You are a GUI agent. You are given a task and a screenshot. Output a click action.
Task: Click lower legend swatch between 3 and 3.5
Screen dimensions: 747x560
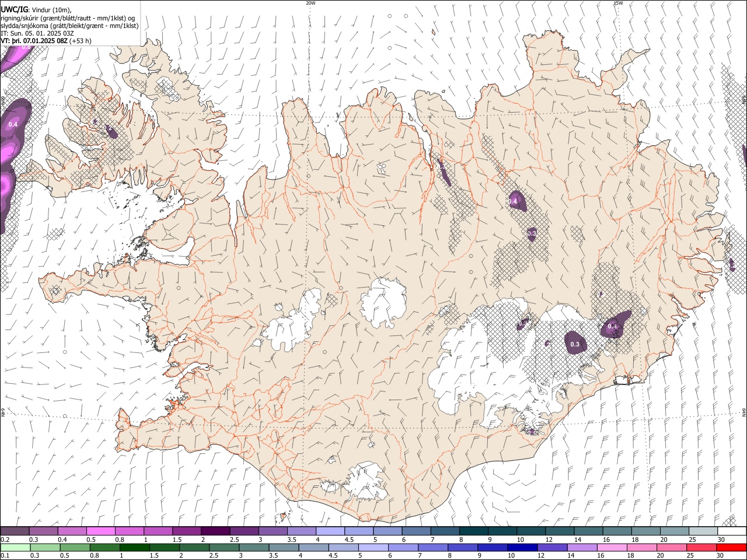click(254, 548)
